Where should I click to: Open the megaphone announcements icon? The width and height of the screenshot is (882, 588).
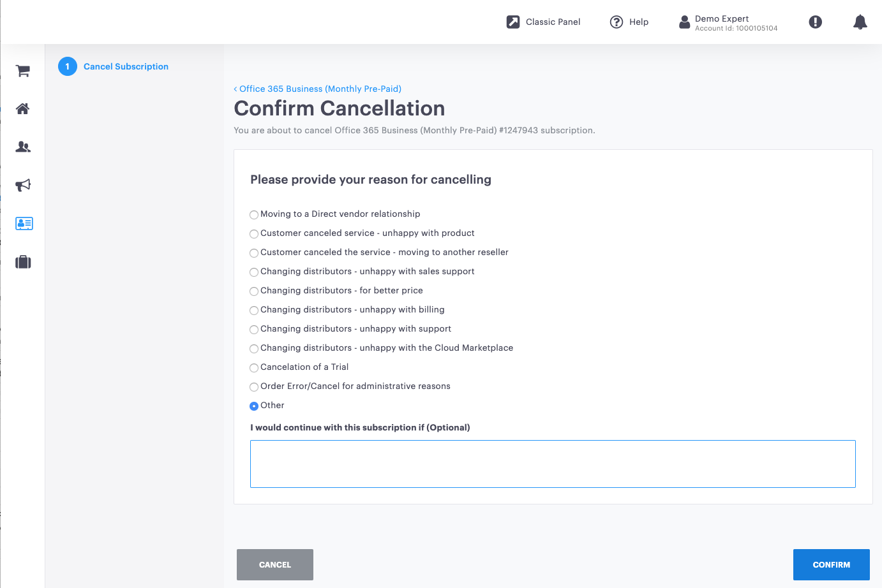pos(23,185)
